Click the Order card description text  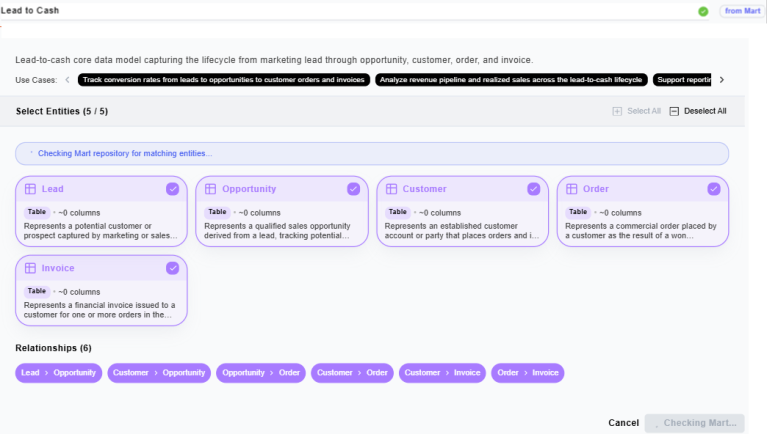coord(641,231)
